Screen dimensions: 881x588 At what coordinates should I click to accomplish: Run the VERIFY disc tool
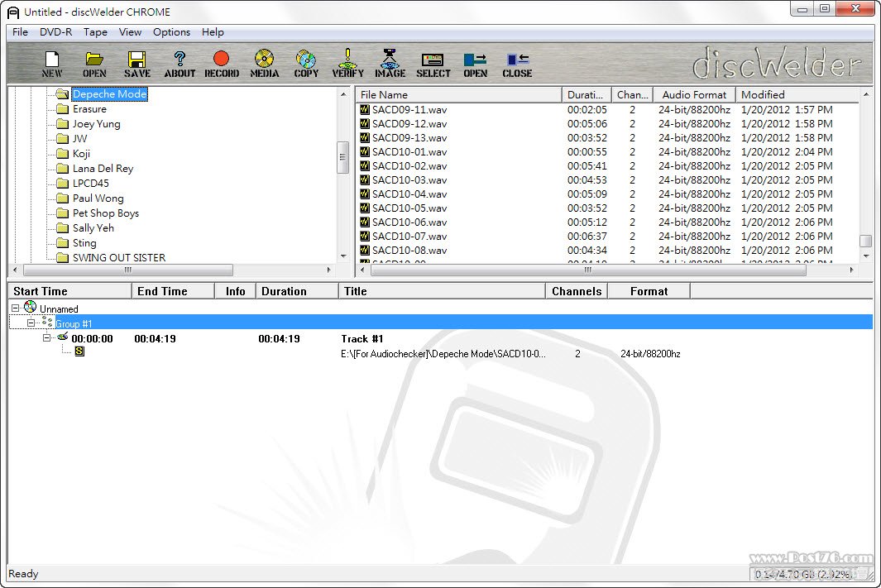tap(347, 64)
